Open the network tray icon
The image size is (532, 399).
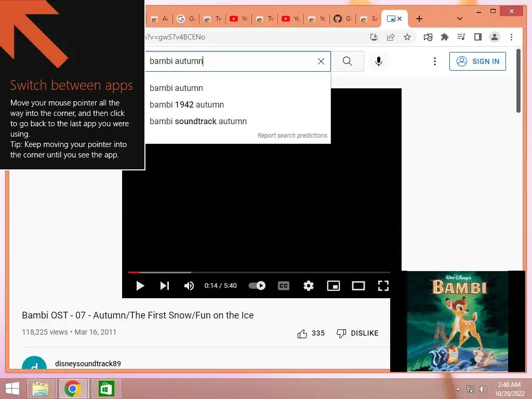470,389
